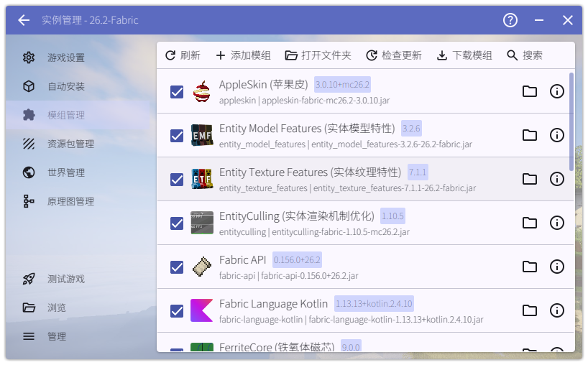
Task: Click the EntityCulling mod thumbnail
Action: click(x=202, y=223)
